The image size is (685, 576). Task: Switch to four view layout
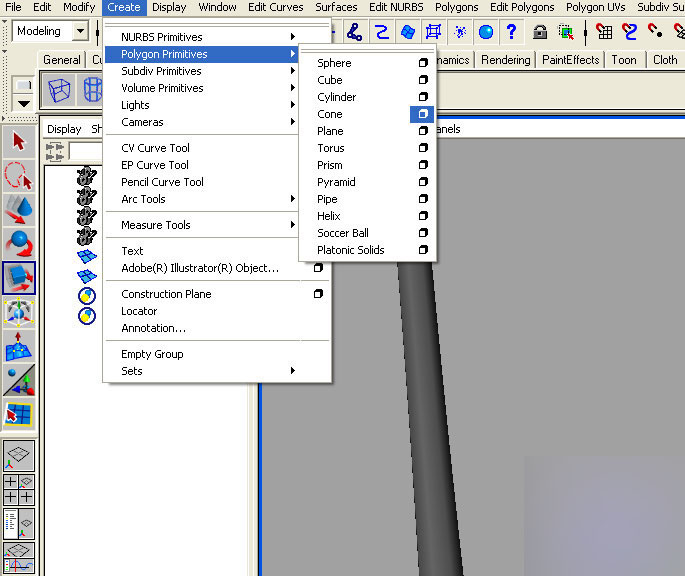point(19,489)
